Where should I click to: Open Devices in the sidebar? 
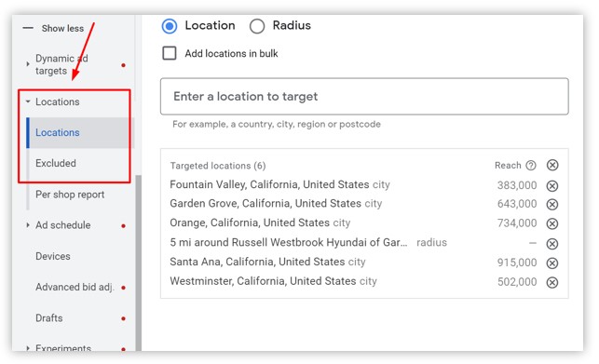(53, 256)
